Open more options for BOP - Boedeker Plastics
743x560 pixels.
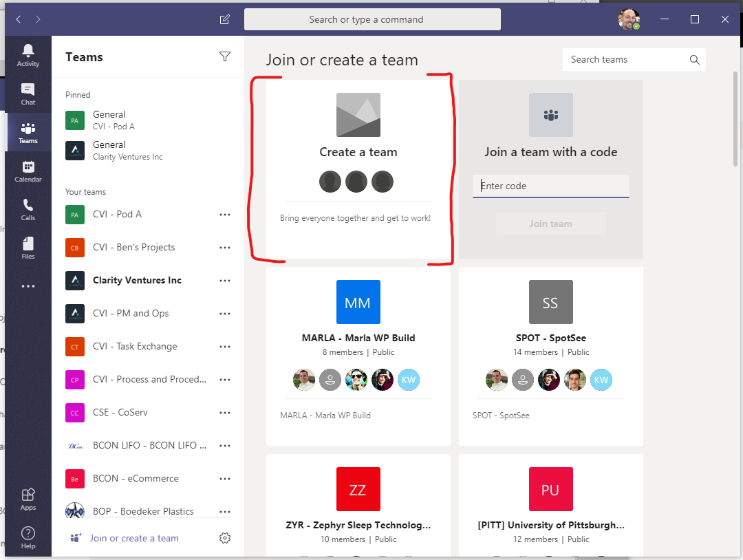[225, 512]
